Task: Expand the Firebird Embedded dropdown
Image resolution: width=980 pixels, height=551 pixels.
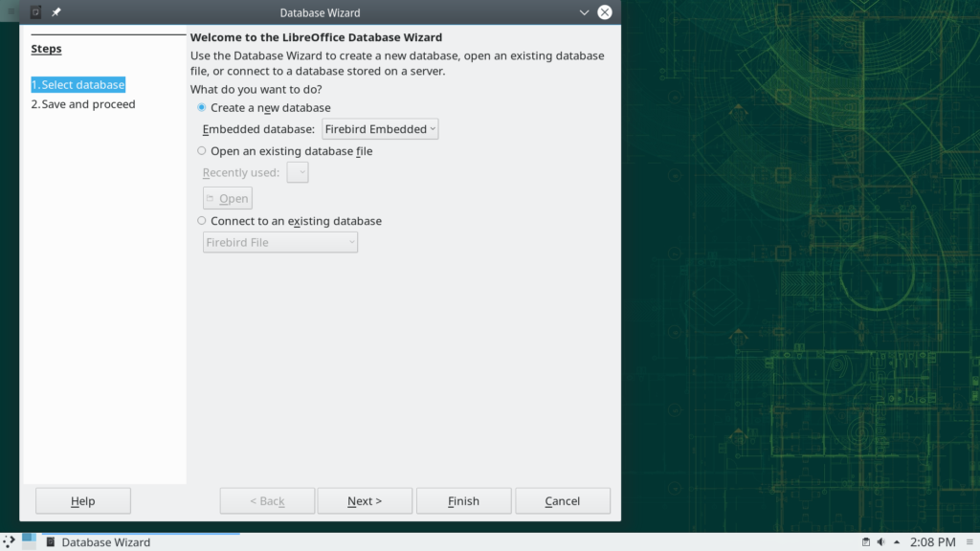Action: point(380,129)
